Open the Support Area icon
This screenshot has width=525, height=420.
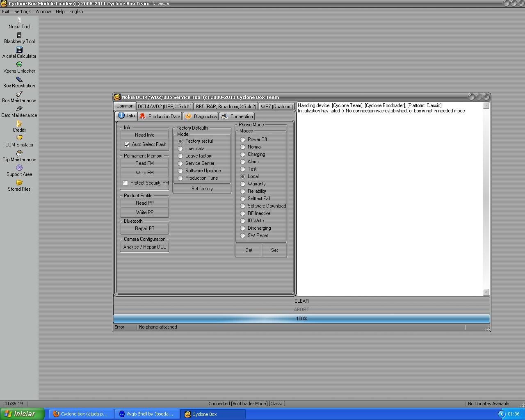click(19, 168)
